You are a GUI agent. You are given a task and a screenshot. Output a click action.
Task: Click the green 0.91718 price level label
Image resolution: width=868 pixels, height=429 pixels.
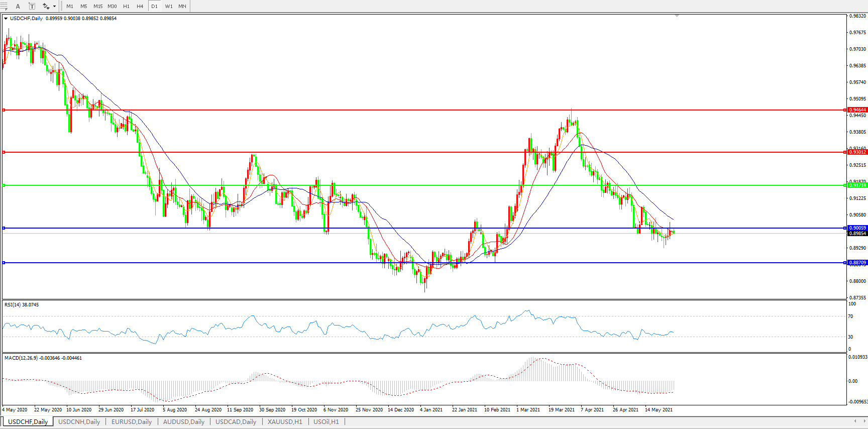click(x=857, y=185)
